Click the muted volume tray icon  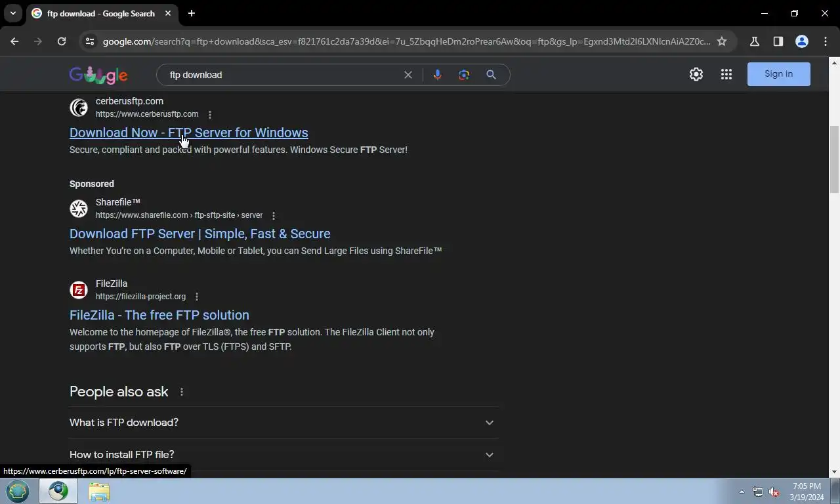(x=774, y=492)
